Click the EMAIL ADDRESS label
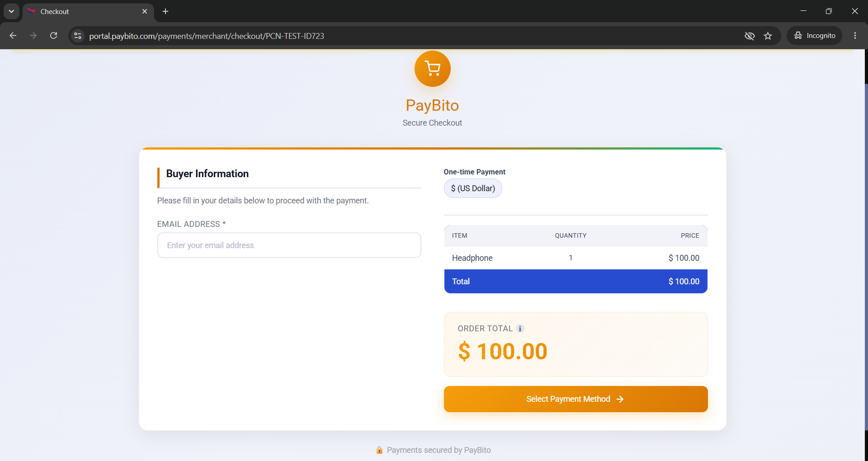 [x=191, y=224]
